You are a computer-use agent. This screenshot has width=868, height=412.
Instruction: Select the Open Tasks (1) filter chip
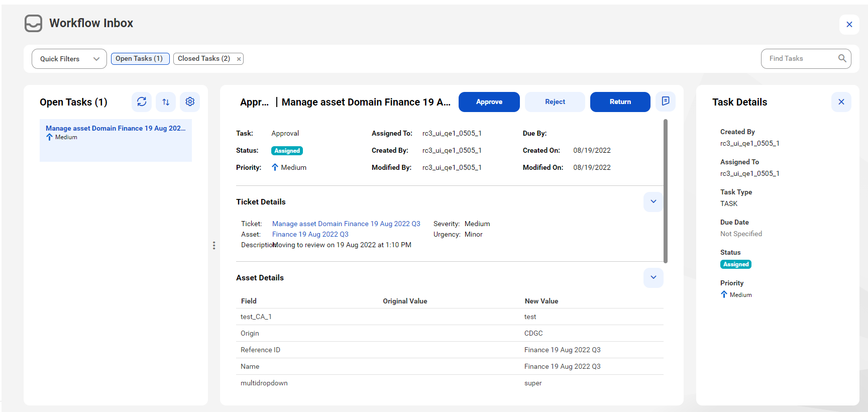[x=140, y=59]
